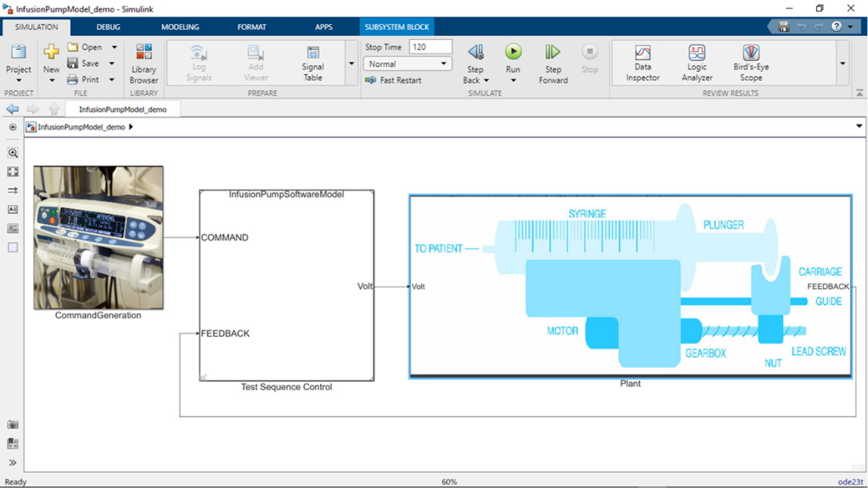This screenshot has width=868, height=488.
Task: Open the Bird's-Eye Scope
Action: coord(750,63)
